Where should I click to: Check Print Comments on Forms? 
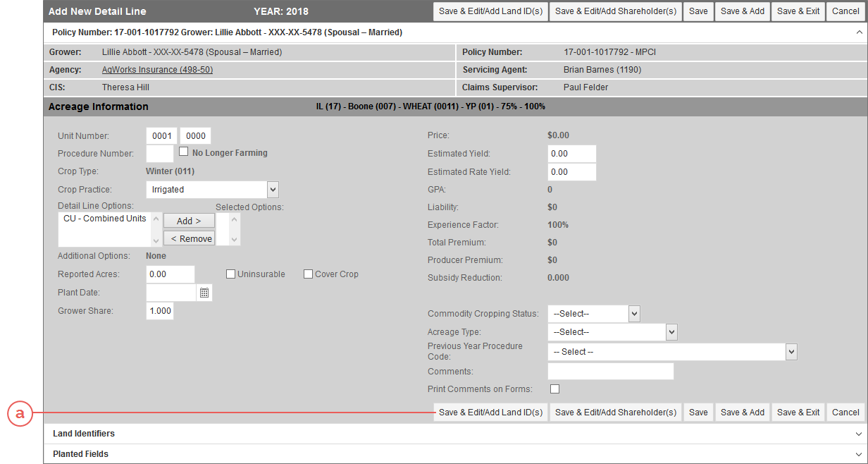pyautogui.click(x=554, y=389)
